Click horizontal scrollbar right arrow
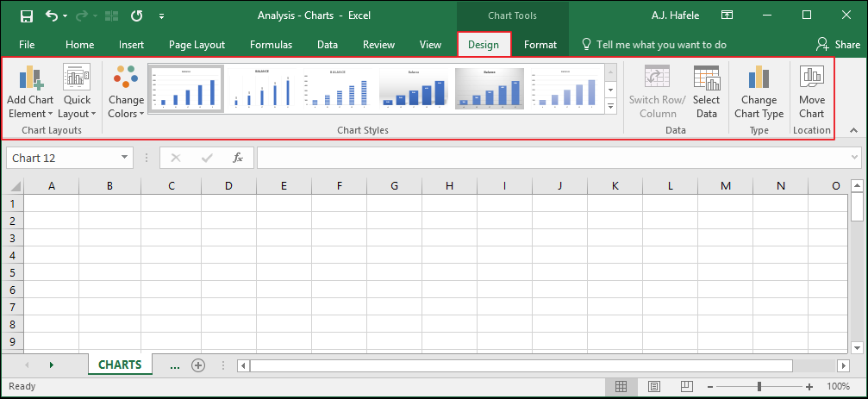 coord(843,365)
